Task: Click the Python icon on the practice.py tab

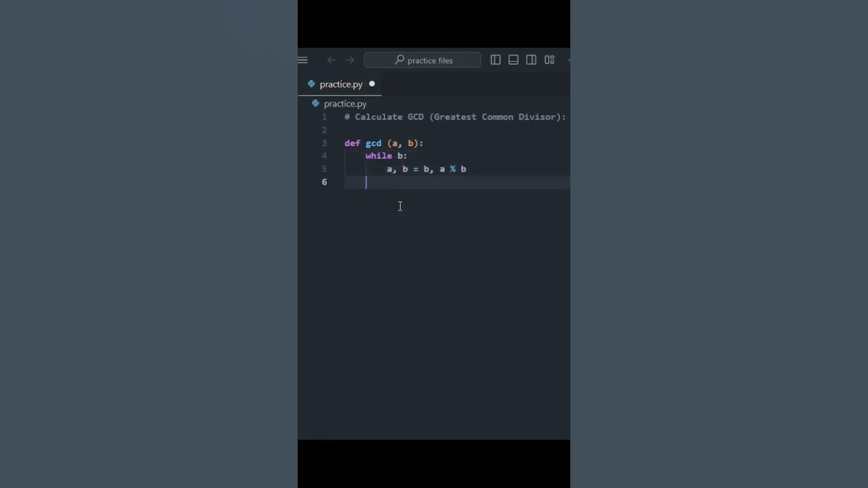Action: tap(311, 84)
